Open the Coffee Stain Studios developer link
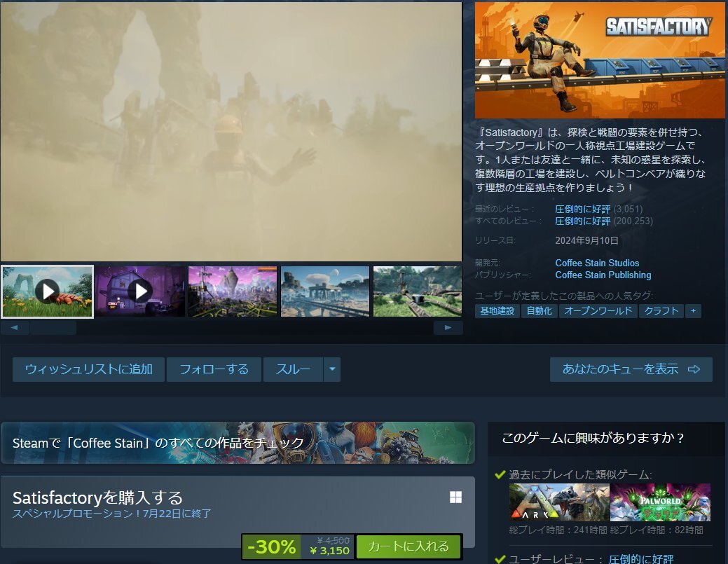 pyautogui.click(x=597, y=263)
